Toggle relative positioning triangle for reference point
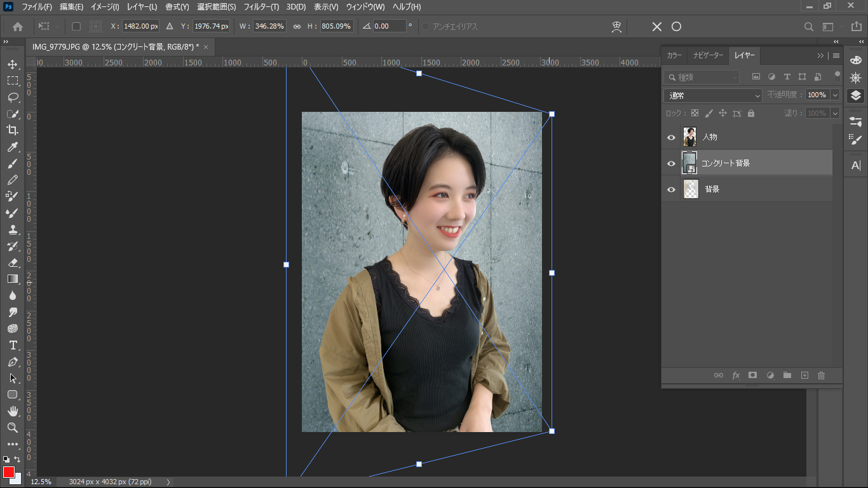 coord(170,27)
